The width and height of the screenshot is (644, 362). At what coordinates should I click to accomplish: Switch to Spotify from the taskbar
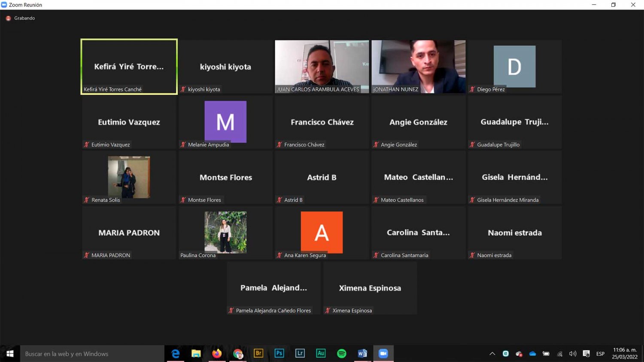click(x=342, y=353)
